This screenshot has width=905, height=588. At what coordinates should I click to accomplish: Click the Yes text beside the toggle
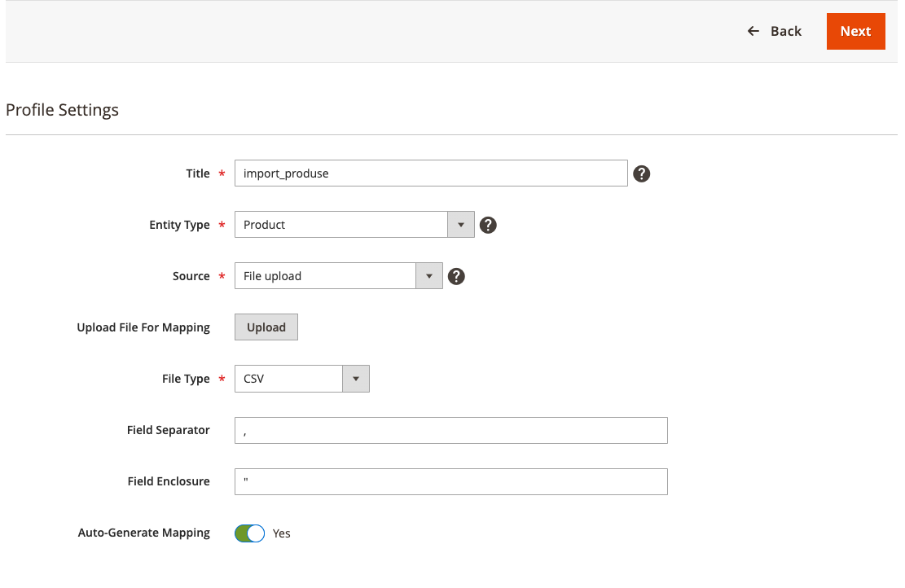point(281,533)
